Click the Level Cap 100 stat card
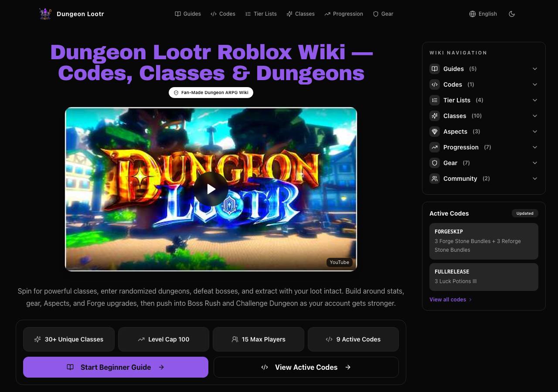Screen dimensions: 558x392 pos(163,339)
